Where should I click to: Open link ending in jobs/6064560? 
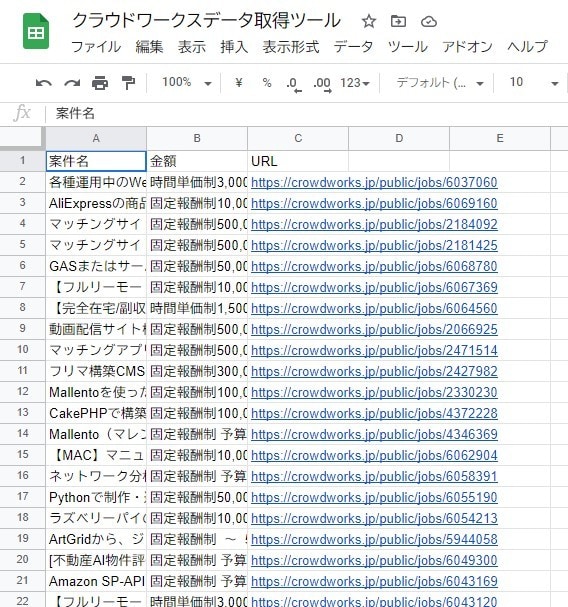pos(374,308)
